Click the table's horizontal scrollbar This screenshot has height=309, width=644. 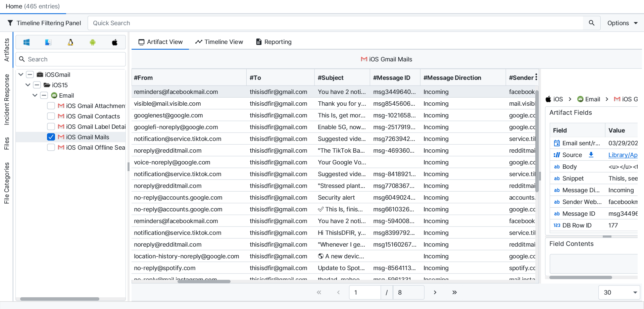pos(204,281)
